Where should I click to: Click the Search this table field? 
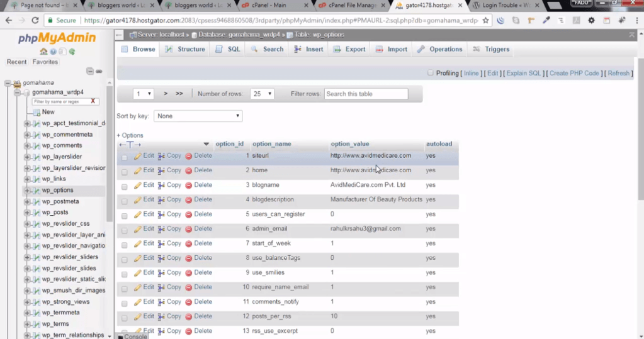pyautogui.click(x=366, y=94)
